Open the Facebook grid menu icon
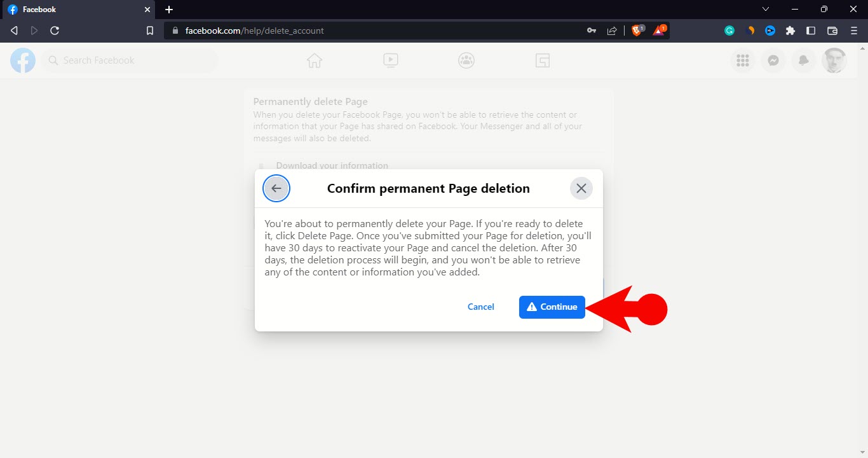 click(x=742, y=60)
